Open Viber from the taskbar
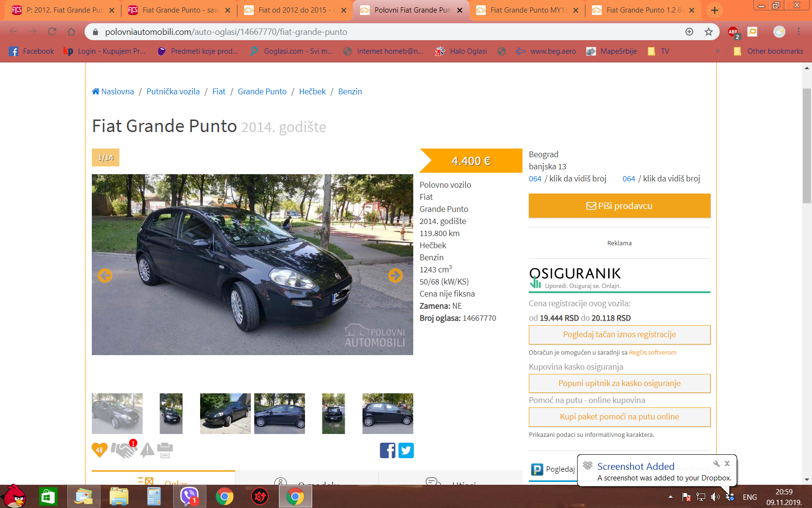812x508 pixels. coord(189,497)
